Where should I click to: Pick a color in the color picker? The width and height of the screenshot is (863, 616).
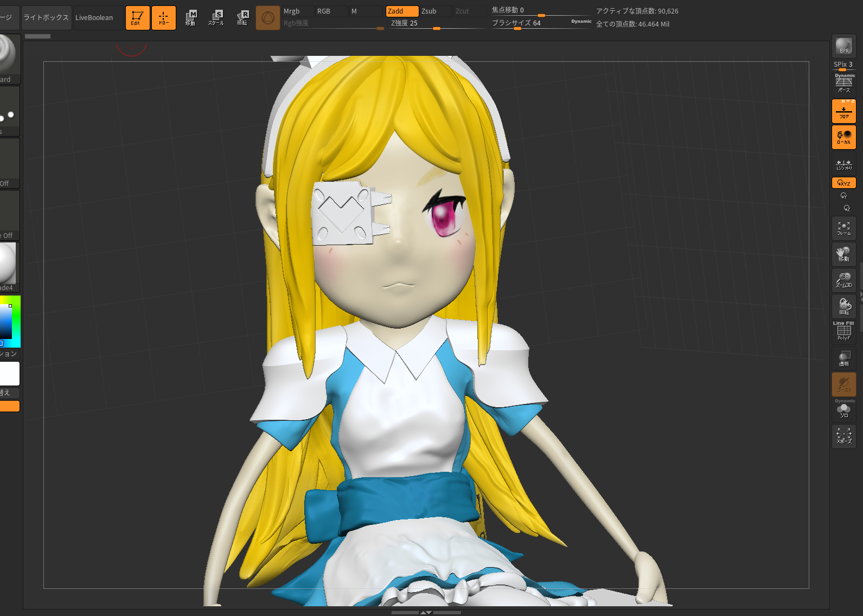click(x=10, y=322)
